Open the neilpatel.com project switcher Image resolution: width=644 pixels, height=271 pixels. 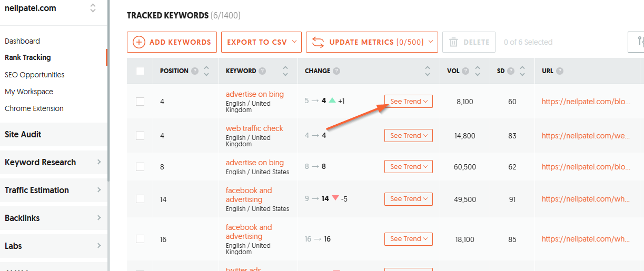[93, 8]
